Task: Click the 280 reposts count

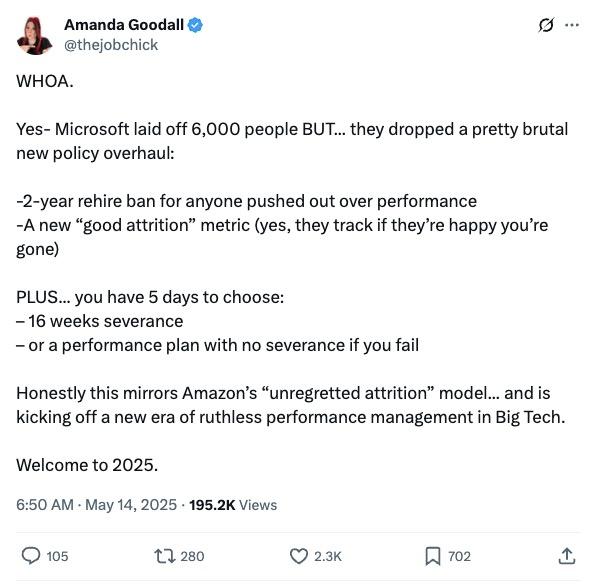Action: pos(192,556)
